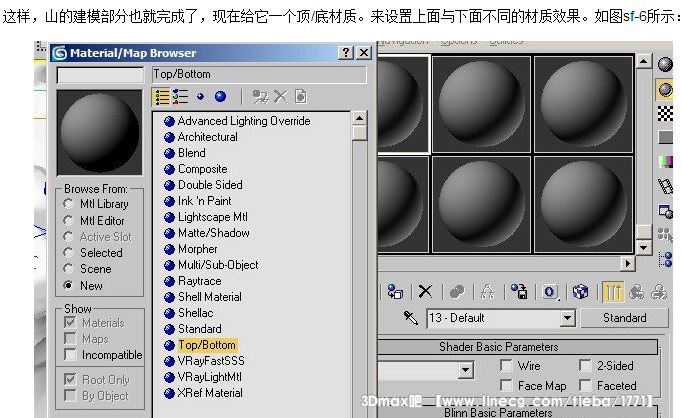The image size is (682, 418).
Task: Choose Scene as browse source
Action: click(68, 269)
